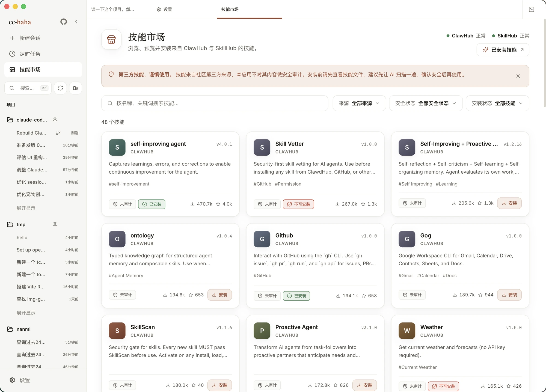546x392 pixels.
Task: Click the #Calendar tag on Gog
Action: tap(428, 276)
